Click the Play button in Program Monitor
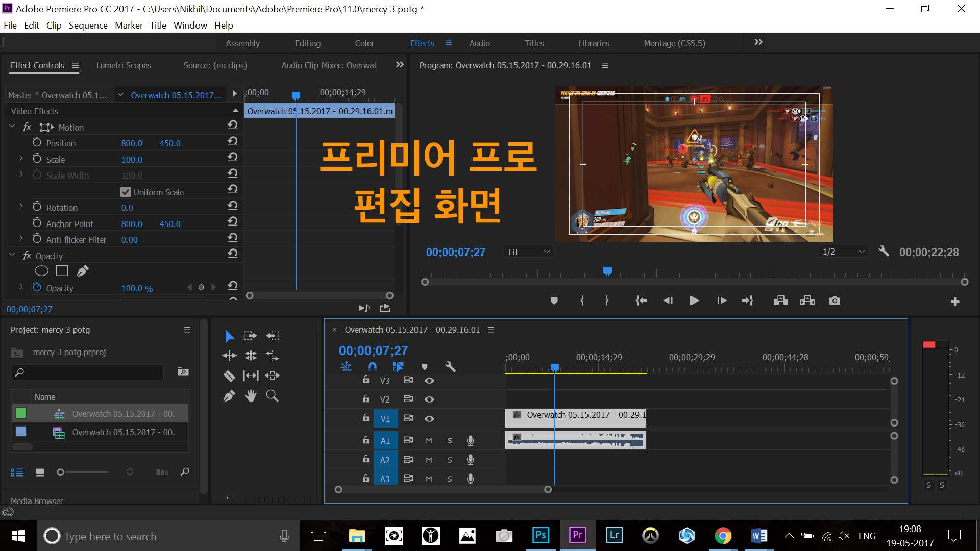980x551 pixels. pyautogui.click(x=694, y=300)
